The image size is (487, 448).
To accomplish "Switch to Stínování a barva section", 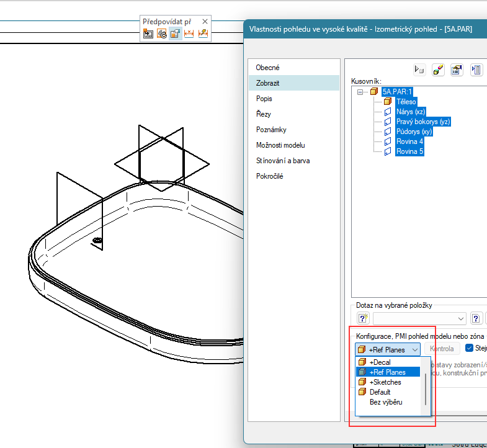I will (283, 161).
